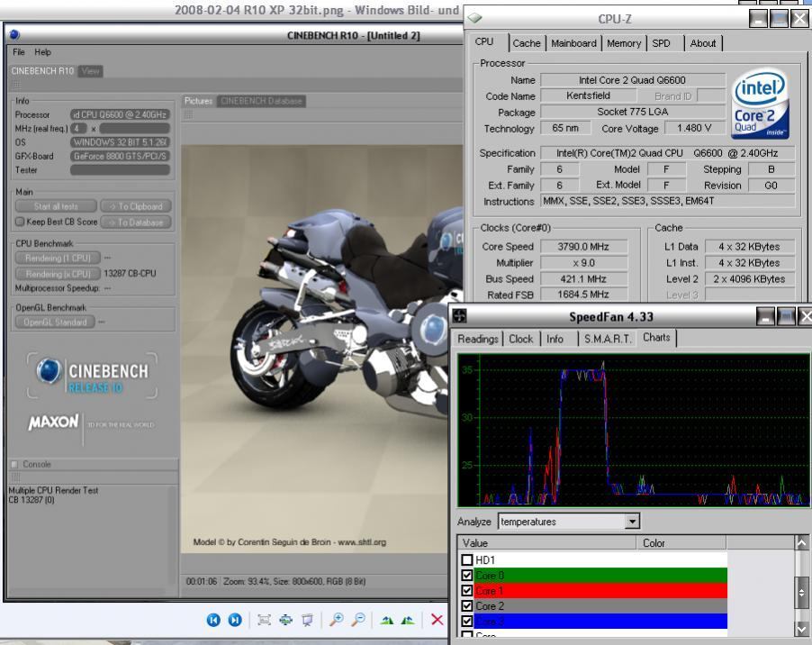Delete the image with red X
812x645 pixels.
(x=437, y=621)
